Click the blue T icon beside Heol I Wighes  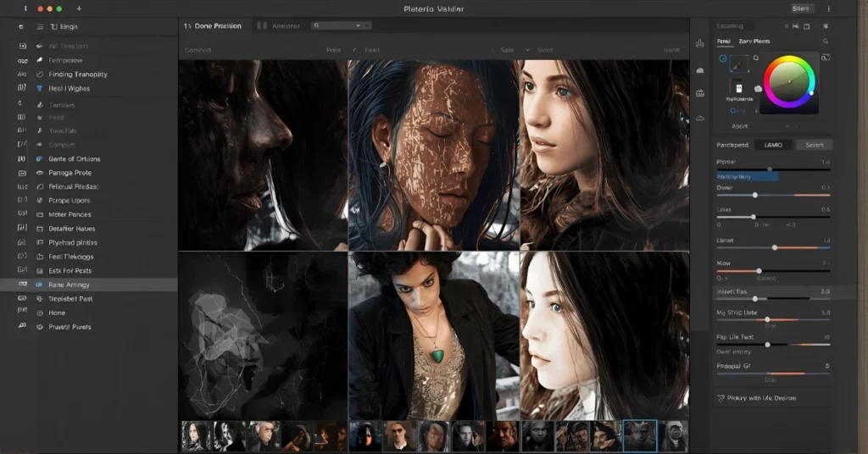40,88
